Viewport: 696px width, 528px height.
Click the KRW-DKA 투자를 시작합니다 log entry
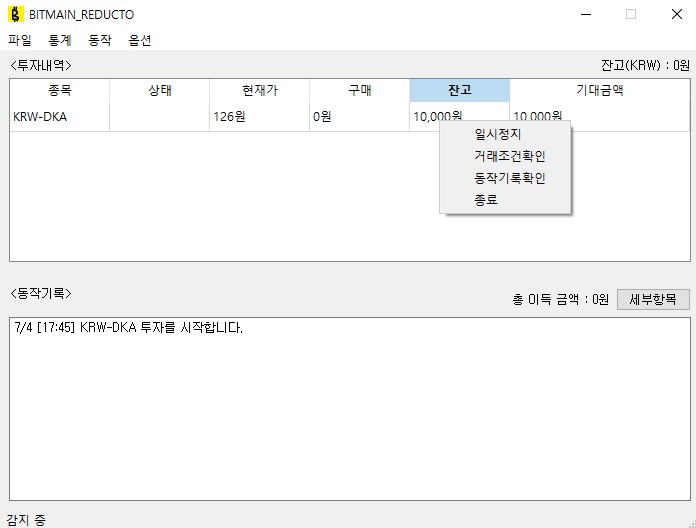pyautogui.click(x=128, y=328)
